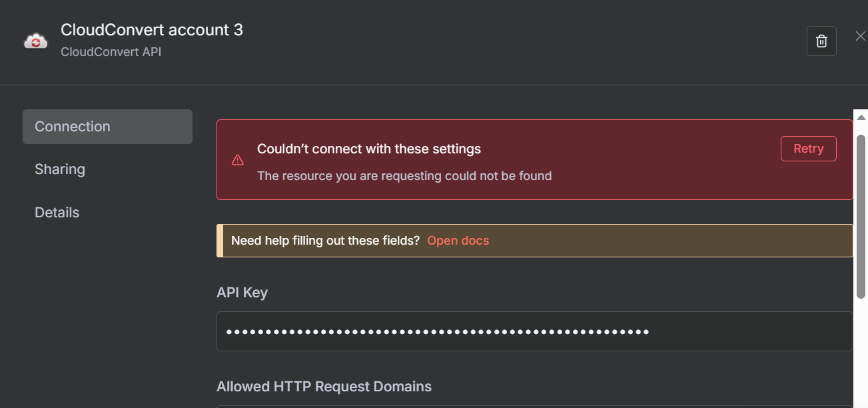Click the CloudConvert API subtitle text

[111, 51]
